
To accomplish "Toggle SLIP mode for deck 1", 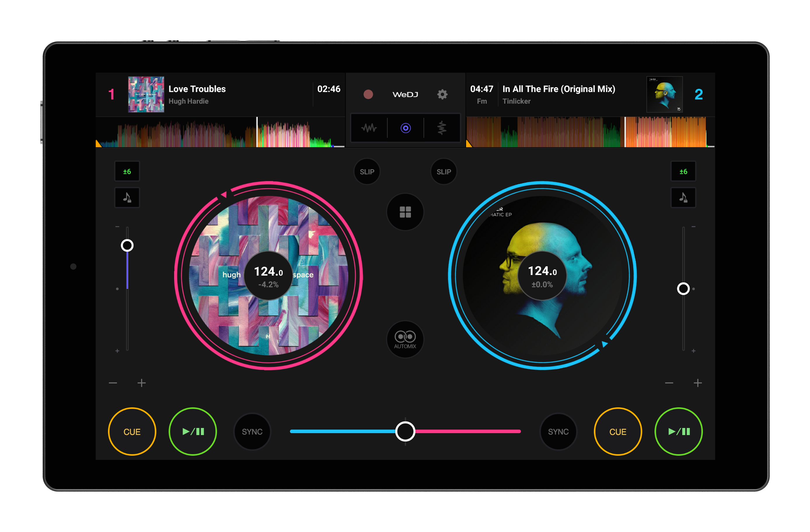I will 367,172.
